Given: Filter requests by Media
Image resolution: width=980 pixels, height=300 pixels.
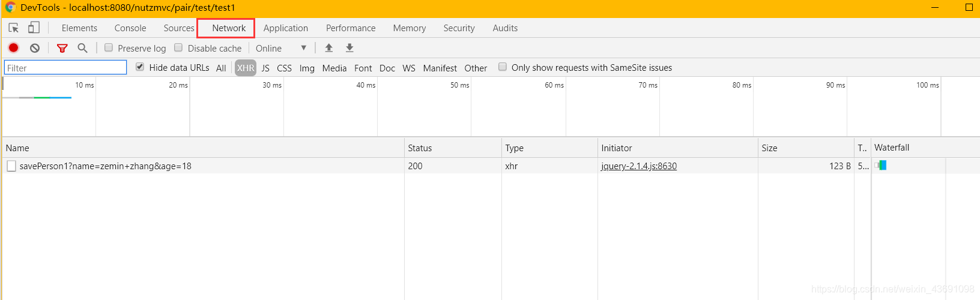Looking at the screenshot, I should (x=334, y=68).
